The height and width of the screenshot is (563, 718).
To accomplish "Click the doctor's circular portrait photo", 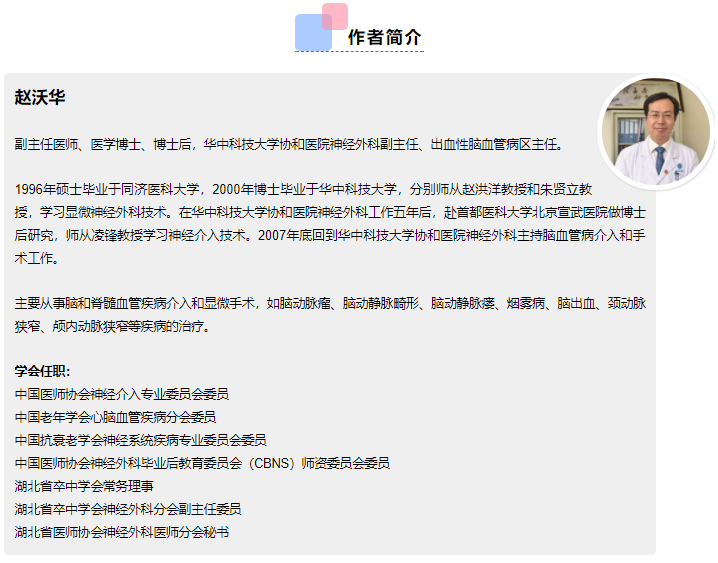I will 656,131.
